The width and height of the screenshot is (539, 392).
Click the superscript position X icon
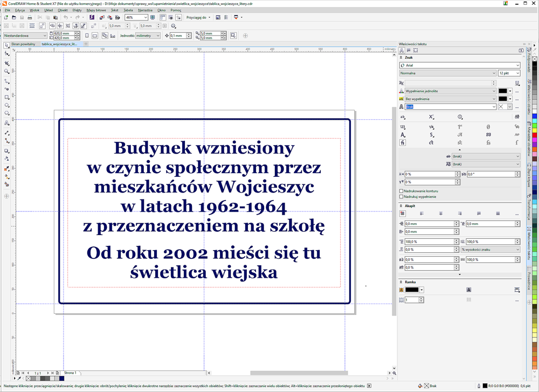tap(431, 117)
